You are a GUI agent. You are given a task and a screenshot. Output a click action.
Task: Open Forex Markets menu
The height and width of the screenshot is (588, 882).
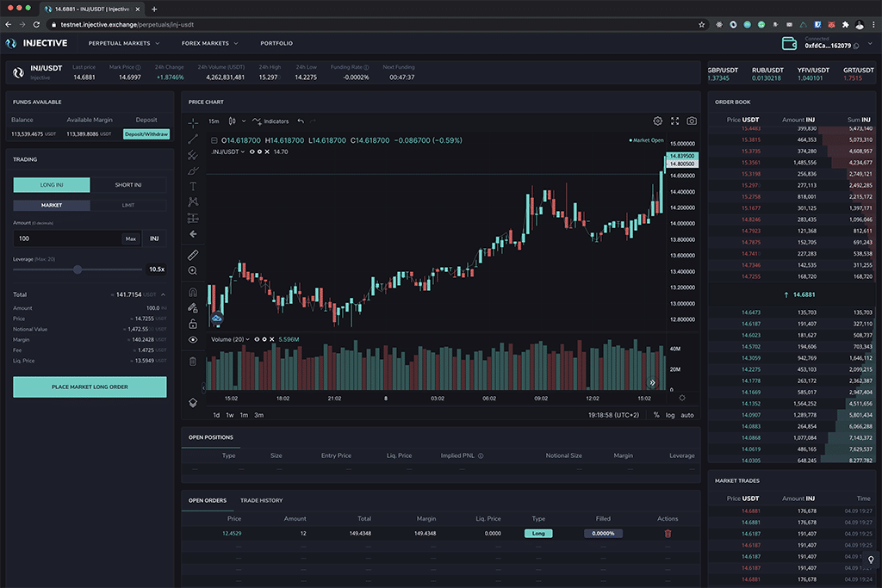[x=209, y=43]
